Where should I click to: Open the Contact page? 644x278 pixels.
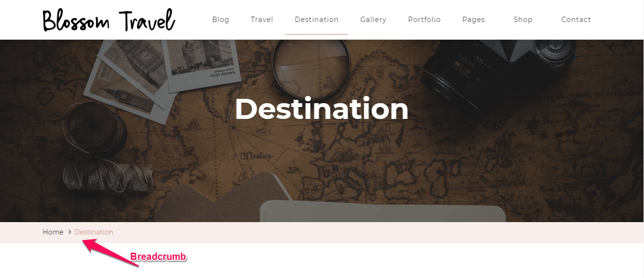tap(576, 20)
